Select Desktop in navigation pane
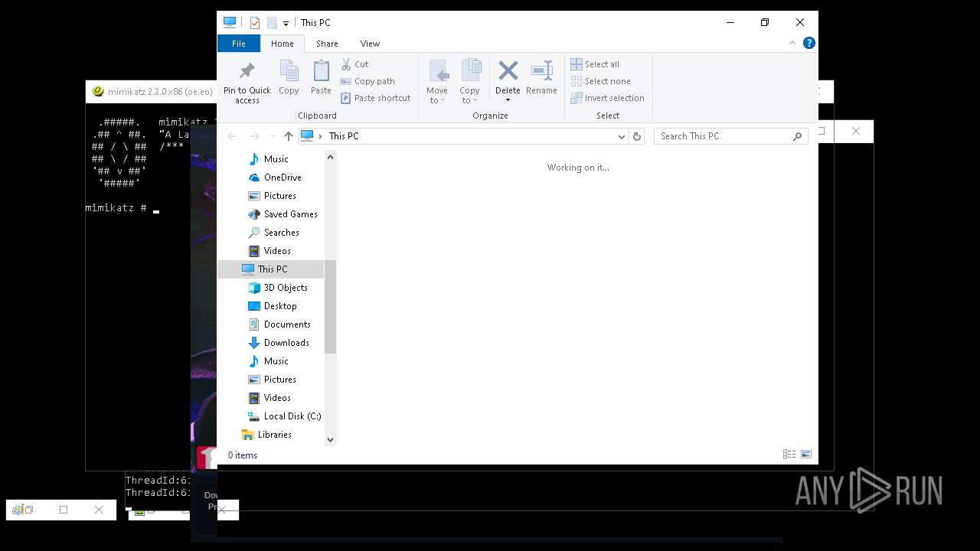Viewport: 980px width, 551px height. click(x=280, y=306)
